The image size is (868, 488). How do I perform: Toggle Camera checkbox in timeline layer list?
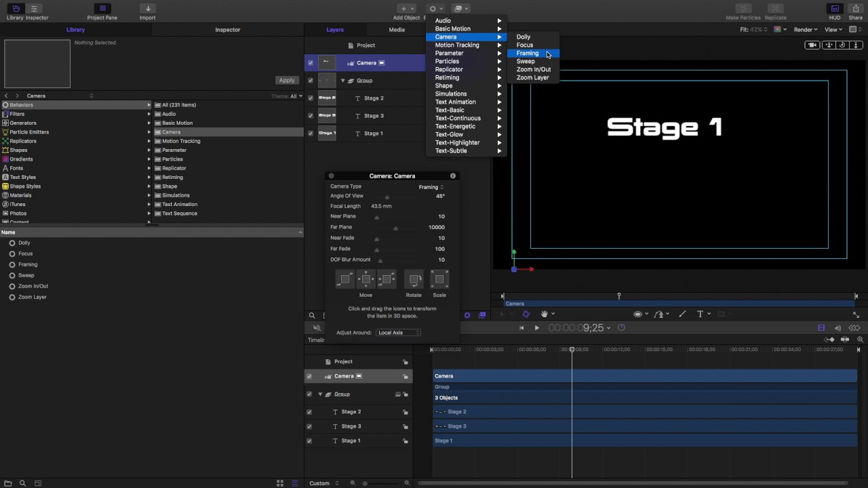click(x=309, y=376)
